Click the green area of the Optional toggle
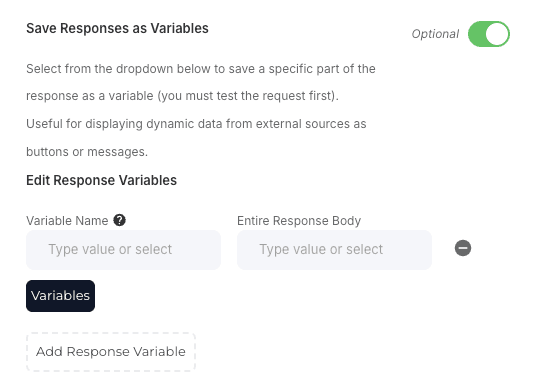This screenshot has width=549, height=389. click(477, 34)
